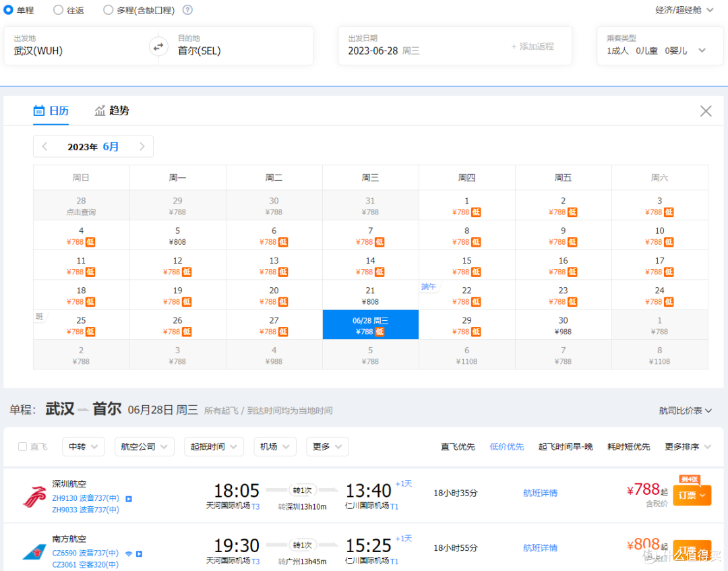Close the price calendar panel

pyautogui.click(x=706, y=111)
